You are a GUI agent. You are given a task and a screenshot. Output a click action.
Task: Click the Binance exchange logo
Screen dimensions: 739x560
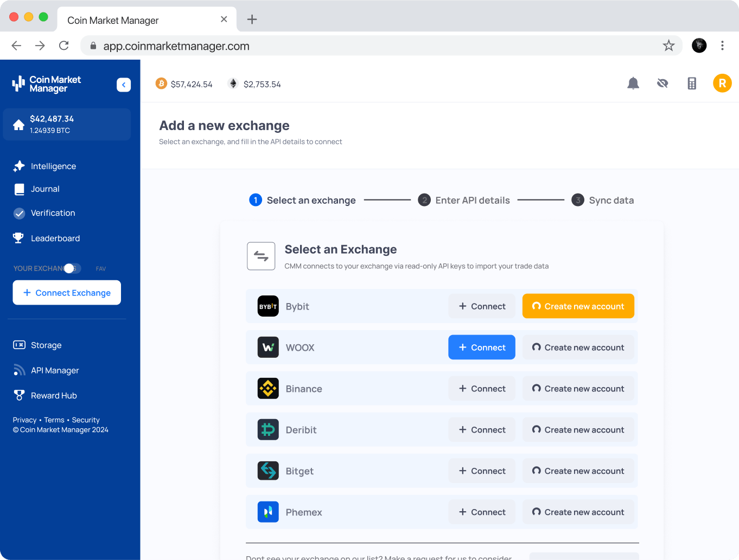pos(268,388)
